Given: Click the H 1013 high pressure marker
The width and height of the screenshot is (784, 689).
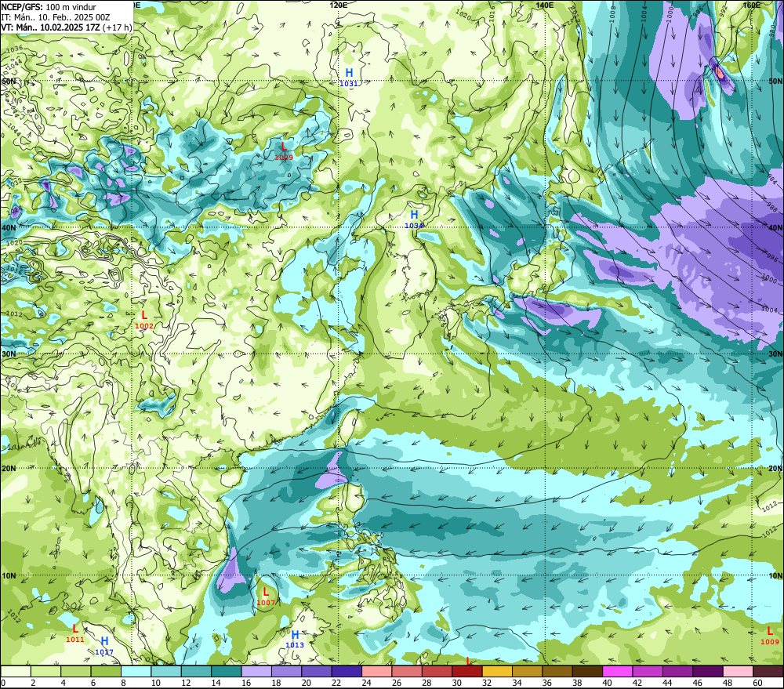Looking at the screenshot, I should [x=295, y=639].
